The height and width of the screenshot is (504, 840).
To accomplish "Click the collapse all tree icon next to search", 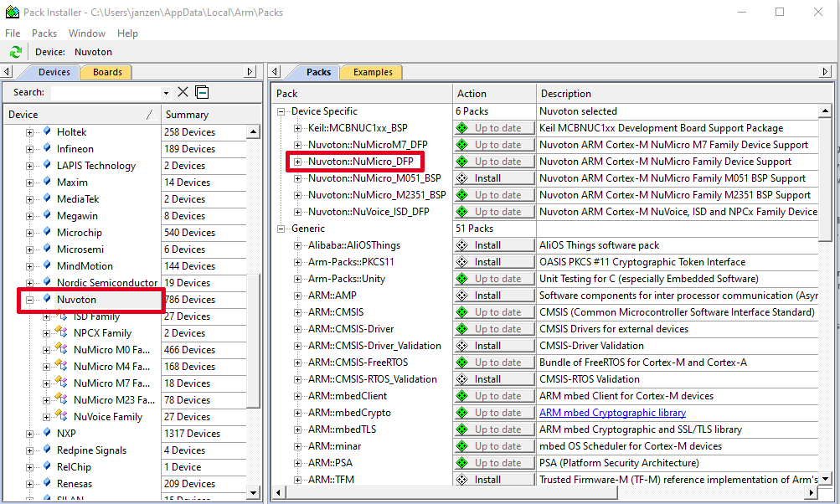I will 202,92.
